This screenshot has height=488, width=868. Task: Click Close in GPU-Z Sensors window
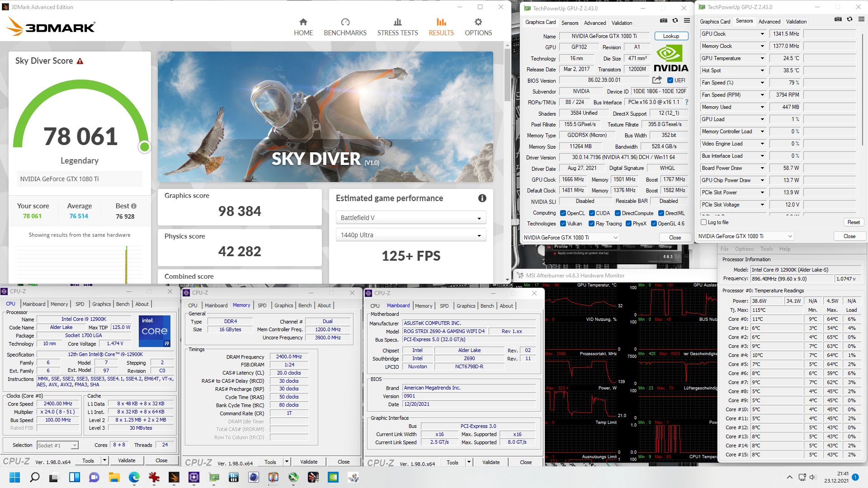pos(849,236)
